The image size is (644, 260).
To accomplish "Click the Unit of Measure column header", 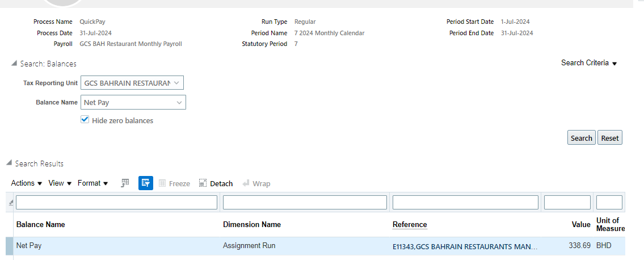I will [611, 224].
